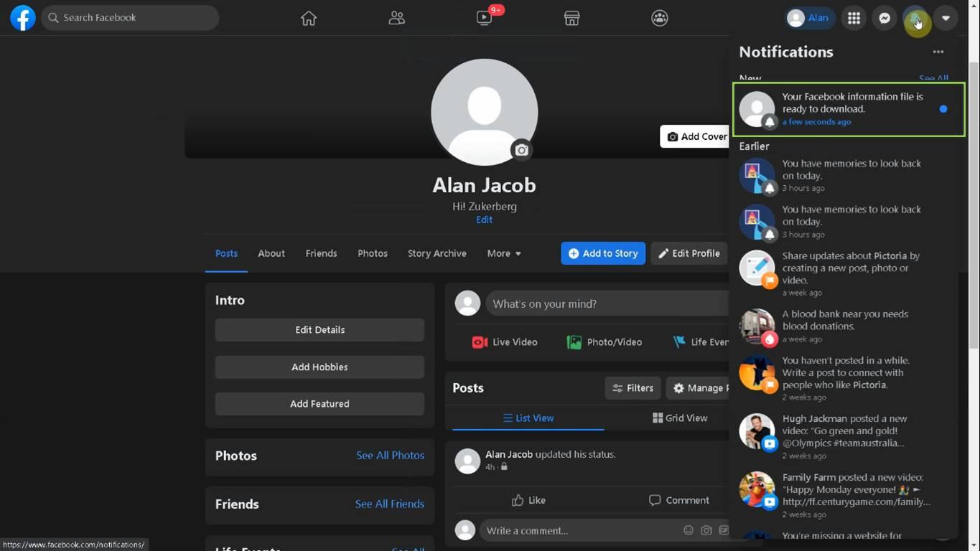Screen dimensions: 980x551
Task: Open the Watch video icon
Action: [x=485, y=18]
